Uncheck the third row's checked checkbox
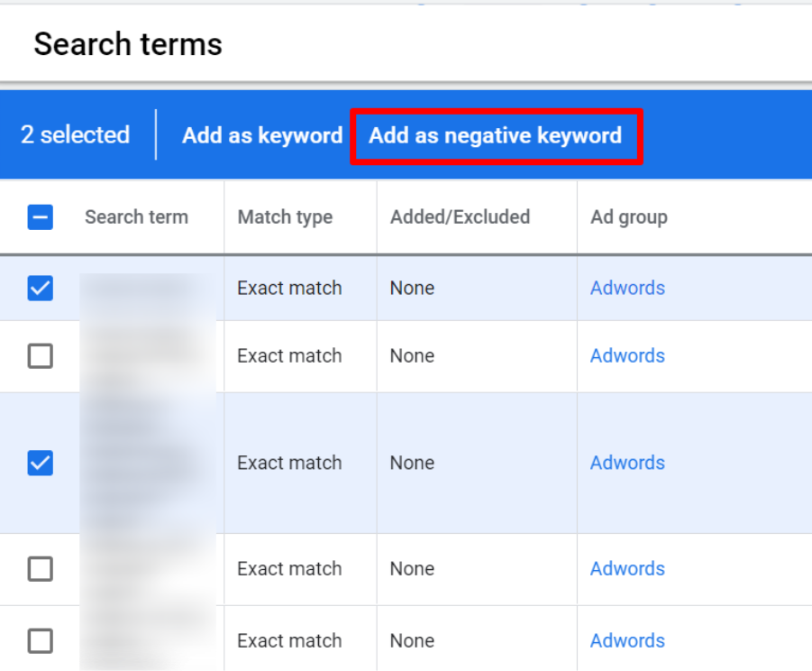812x671 pixels. coord(39,463)
